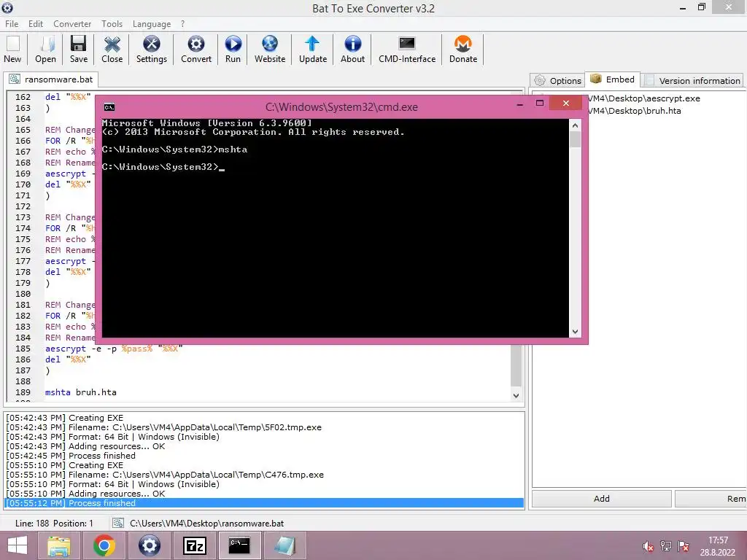Close the file via the Close toolbar icon

112,50
